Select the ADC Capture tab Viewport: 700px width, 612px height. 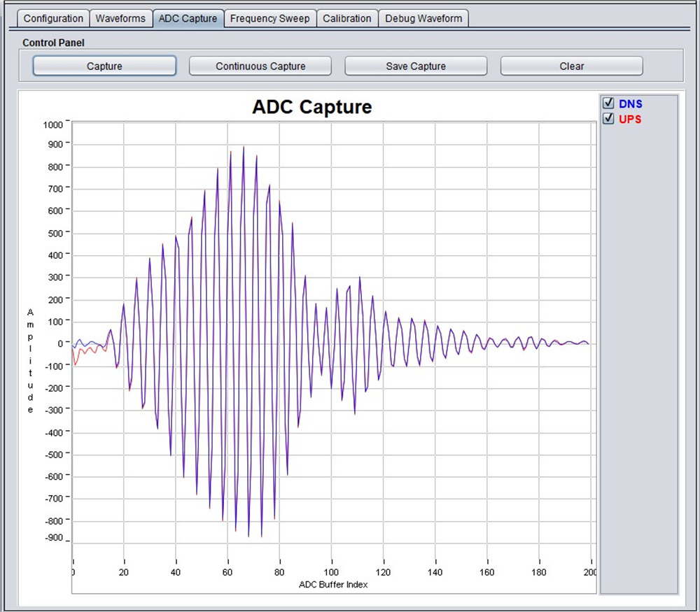[188, 18]
